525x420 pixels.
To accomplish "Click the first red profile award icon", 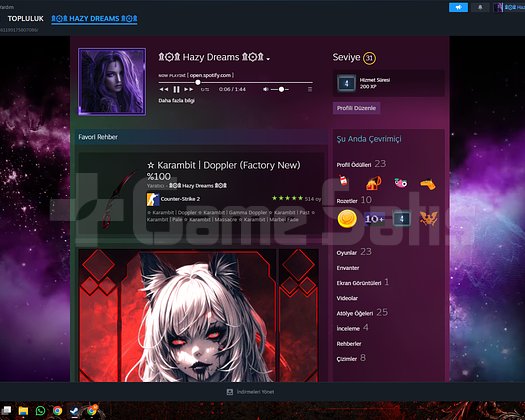I will 343,182.
